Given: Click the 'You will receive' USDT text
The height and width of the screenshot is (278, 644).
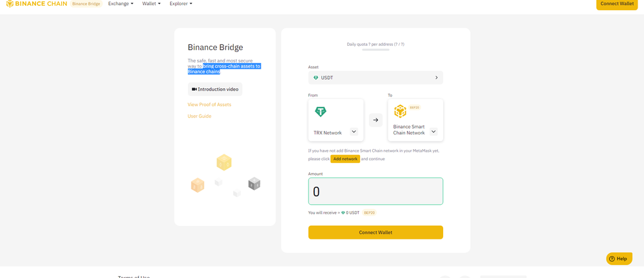Looking at the screenshot, I should click(x=334, y=213).
